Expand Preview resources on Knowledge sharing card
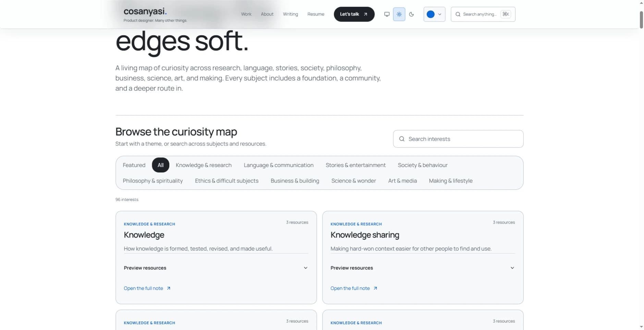This screenshot has height=330, width=644. [x=423, y=268]
